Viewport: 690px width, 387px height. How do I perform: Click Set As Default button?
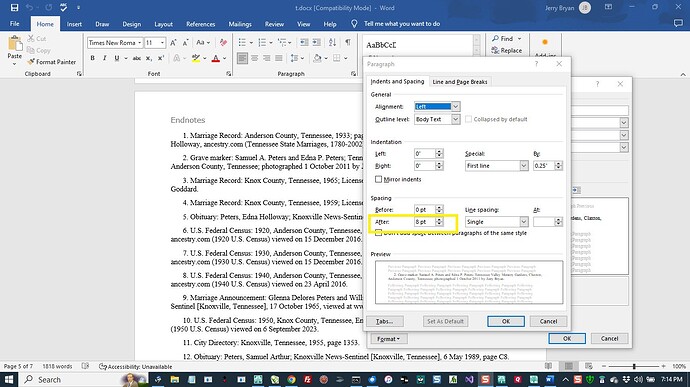click(445, 321)
